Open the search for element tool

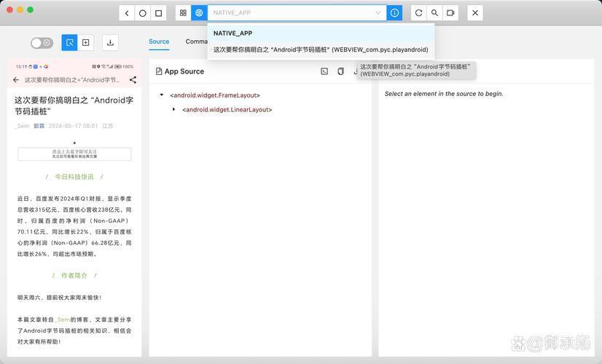click(434, 13)
